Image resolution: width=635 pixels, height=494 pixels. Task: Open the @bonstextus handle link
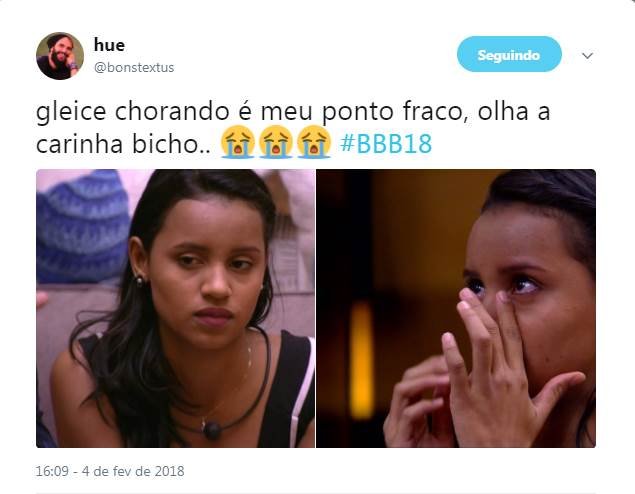point(134,67)
